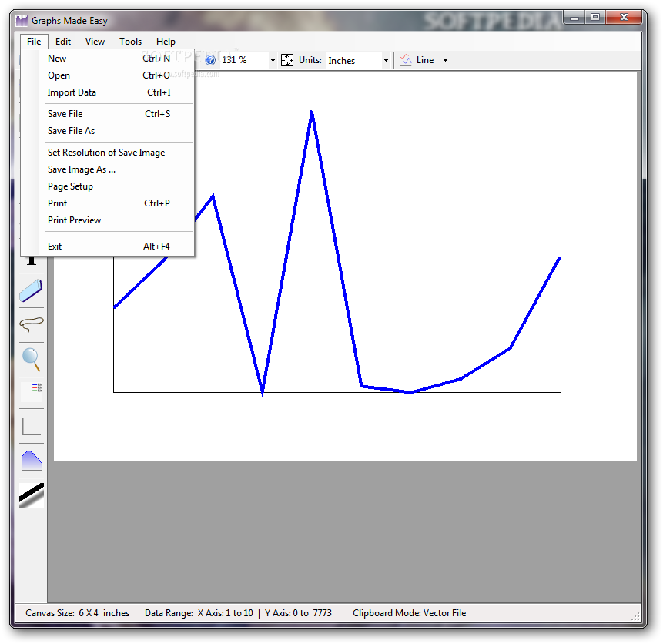Open Page Setup from File menu
Viewport: 663px width, 644px height.
click(x=109, y=186)
